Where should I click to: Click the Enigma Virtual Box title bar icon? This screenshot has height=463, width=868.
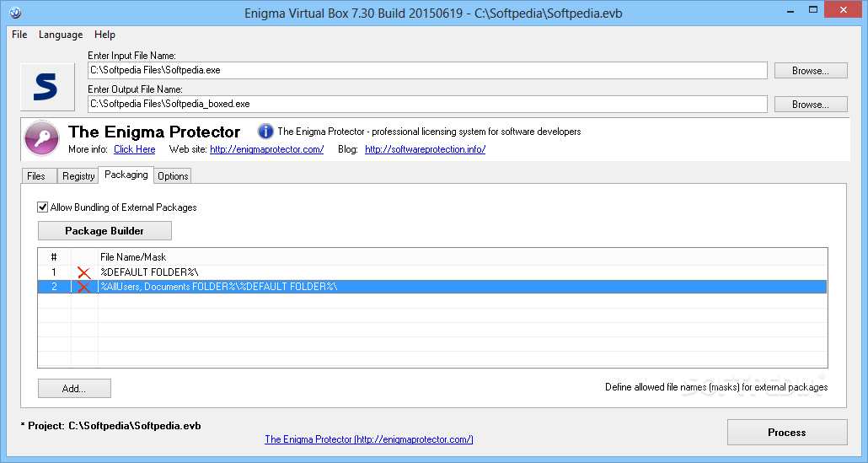[15, 12]
